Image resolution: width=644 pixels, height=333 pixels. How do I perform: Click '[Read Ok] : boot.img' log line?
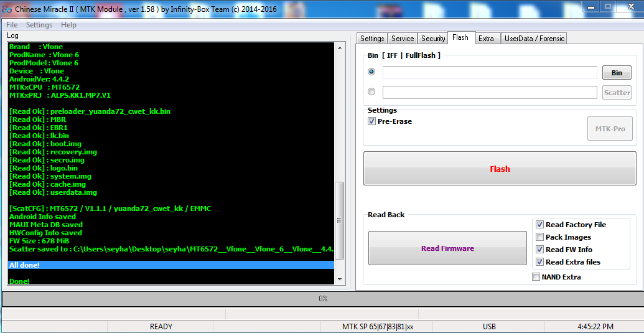point(45,144)
